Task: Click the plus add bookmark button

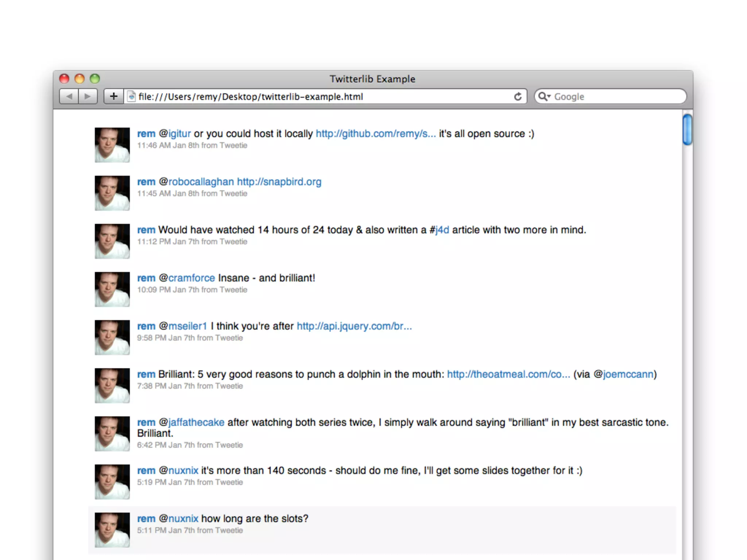Action: [x=113, y=97]
